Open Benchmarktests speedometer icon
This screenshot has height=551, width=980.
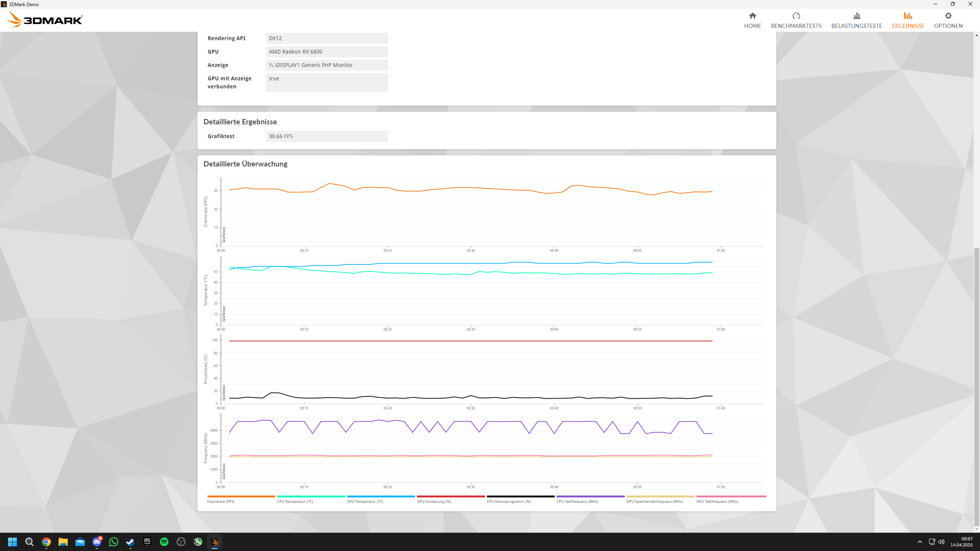pyautogui.click(x=796, y=16)
